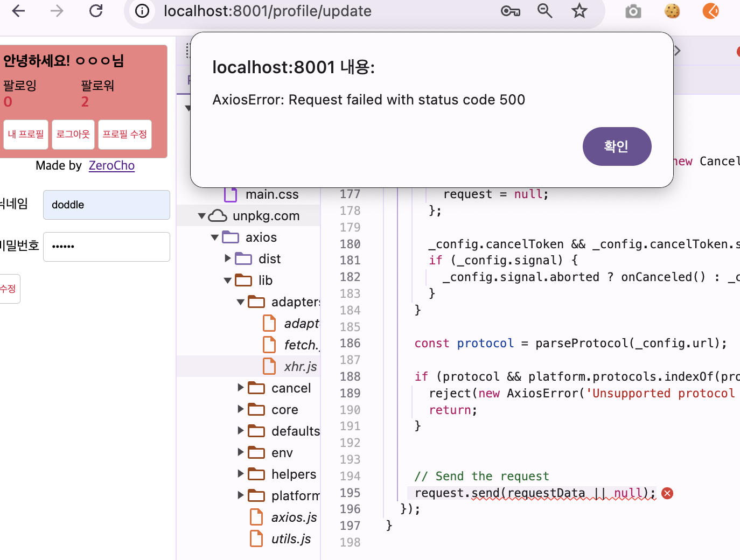Expand the core folder
Image resolution: width=740 pixels, height=560 pixels.
pyautogui.click(x=241, y=410)
